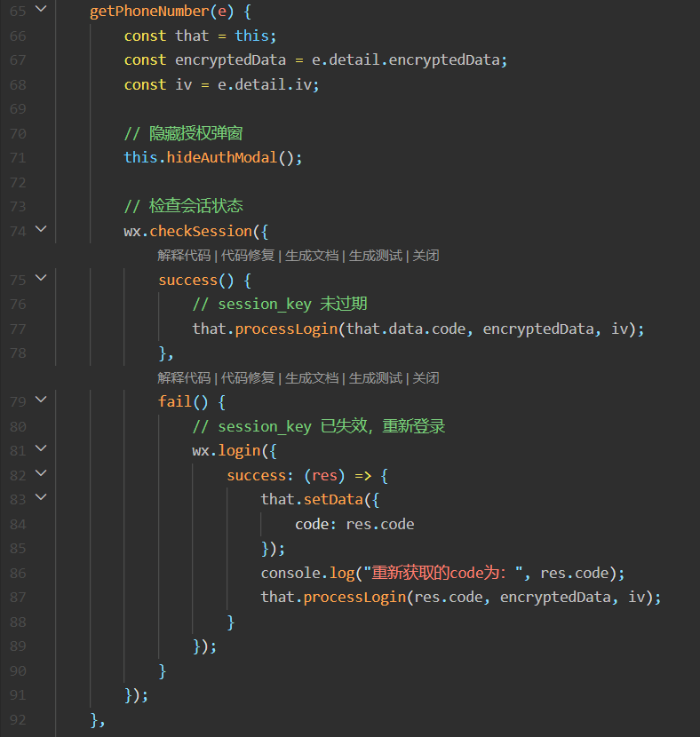The image size is (700, 737).
Task: Click 生成测试 above the fail() method
Action: click(376, 378)
